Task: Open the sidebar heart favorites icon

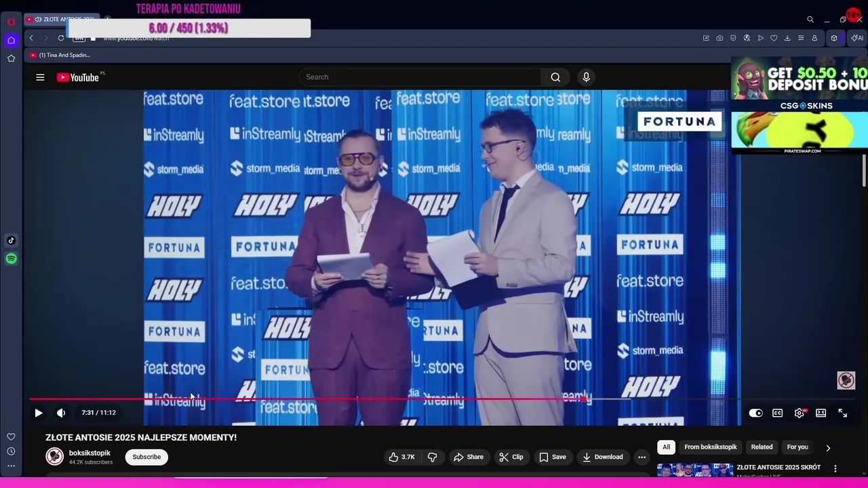Action: (x=11, y=436)
